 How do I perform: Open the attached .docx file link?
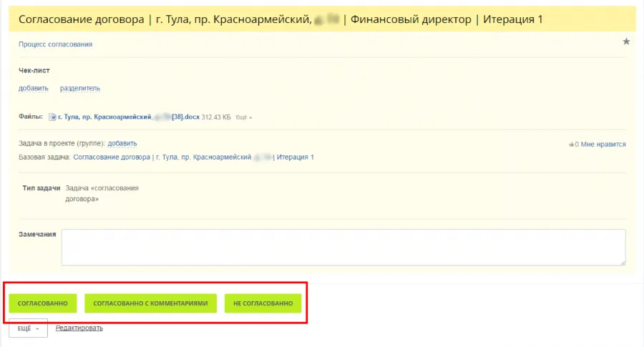129,117
